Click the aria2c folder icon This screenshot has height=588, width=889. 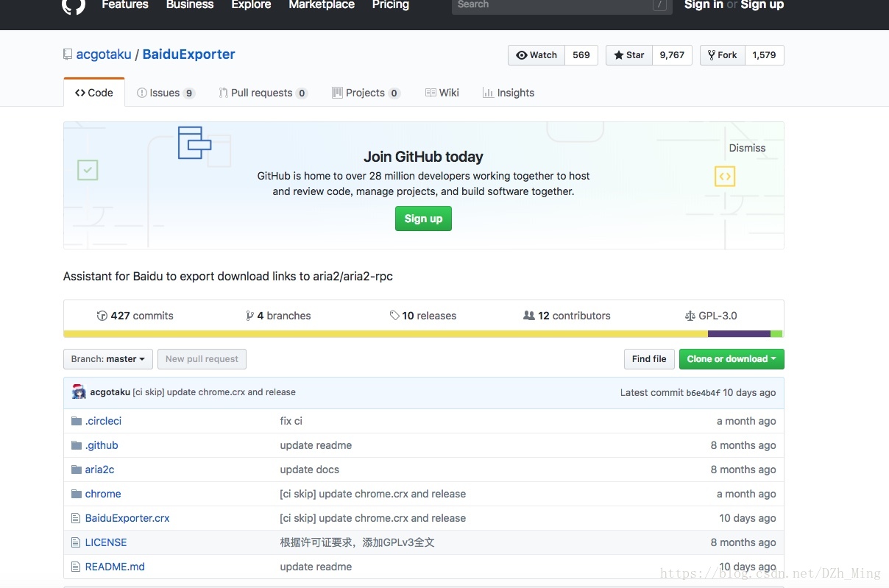point(77,470)
